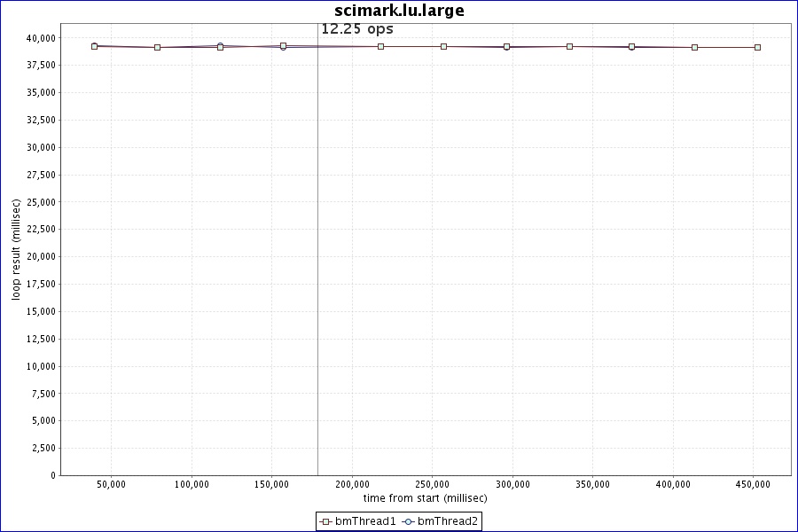Click the bmThread1 square legend marker

326,521
